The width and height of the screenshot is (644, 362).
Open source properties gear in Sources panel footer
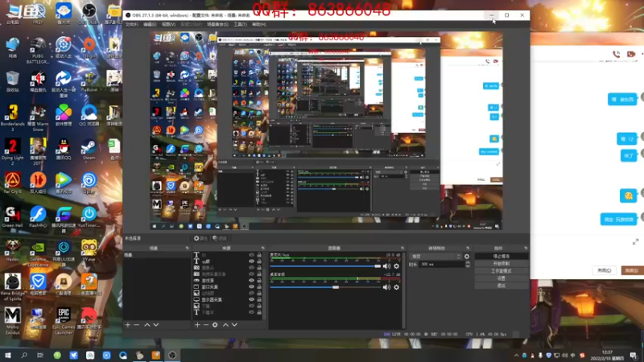tap(215, 325)
